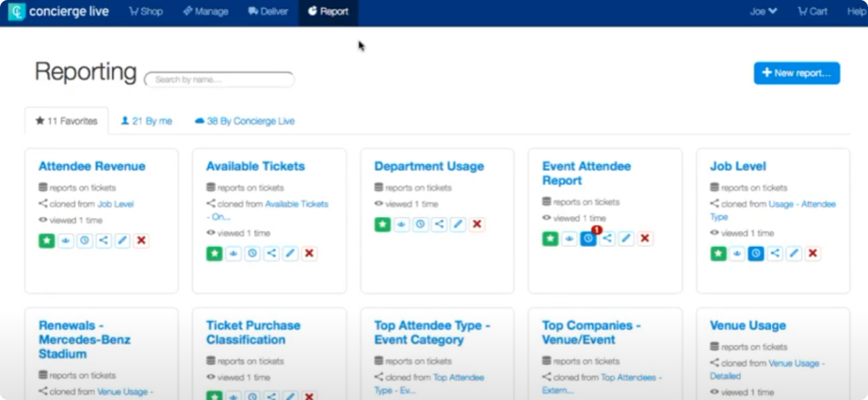This screenshot has width=868, height=400.
Task: Open the Joe user dropdown menu
Action: click(x=763, y=12)
